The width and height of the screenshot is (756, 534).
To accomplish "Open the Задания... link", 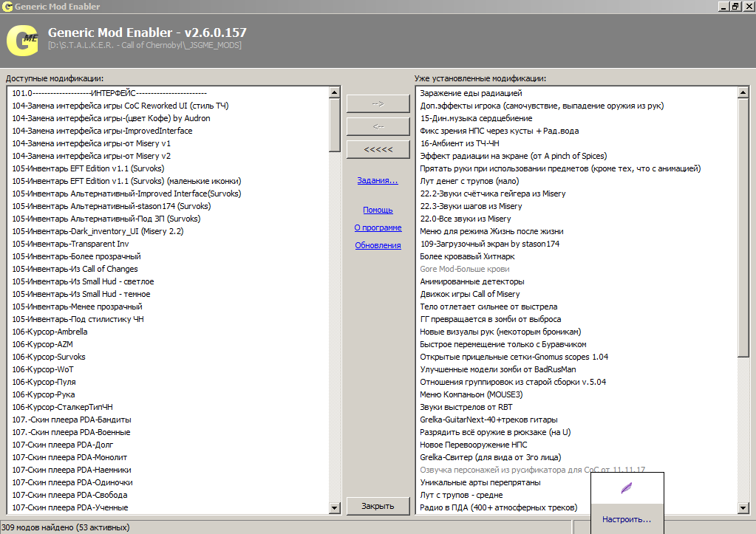I will [378, 180].
